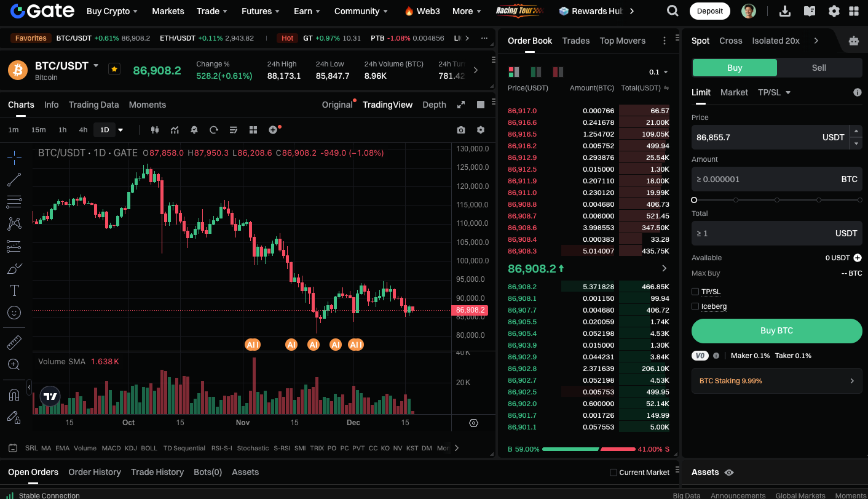
Task: Click the chart refresh/replay icon
Action: click(x=214, y=130)
